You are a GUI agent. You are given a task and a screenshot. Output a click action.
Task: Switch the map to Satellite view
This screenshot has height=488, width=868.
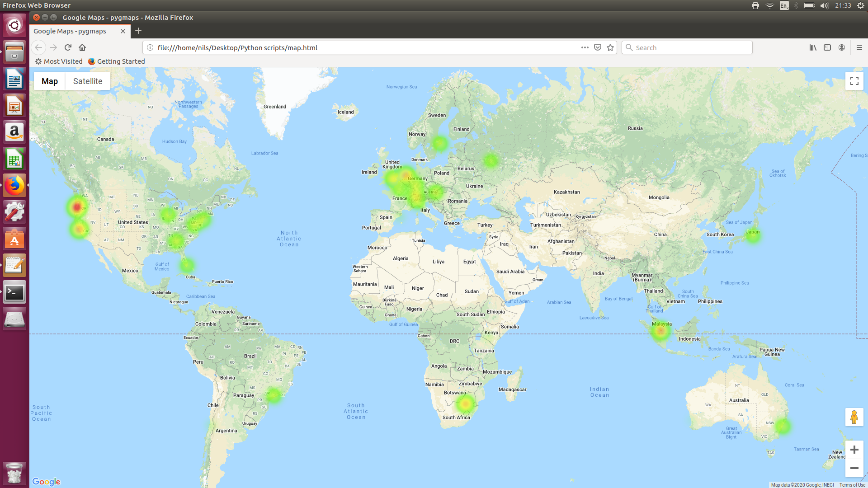tap(87, 81)
